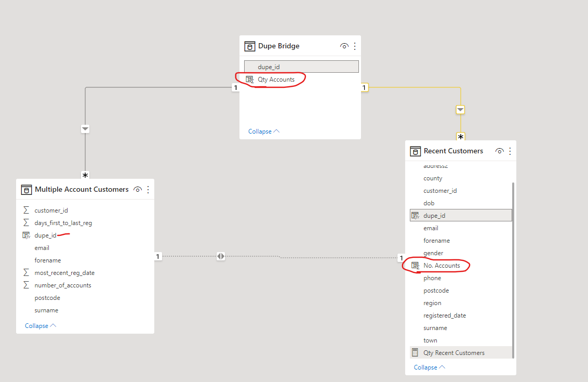Image resolution: width=588 pixels, height=382 pixels.
Task: Toggle Multiple Account Customers visibility eye
Action: (138, 190)
